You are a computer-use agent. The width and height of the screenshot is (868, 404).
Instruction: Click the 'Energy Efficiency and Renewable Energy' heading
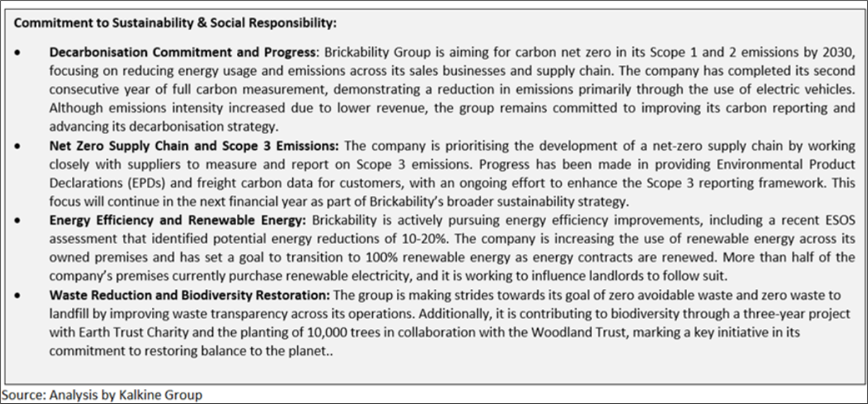pyautogui.click(x=177, y=221)
